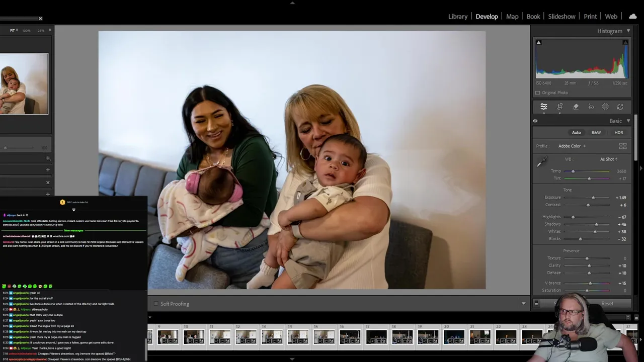Switch treatment to B&W
This screenshot has height=362, width=644.
click(596, 133)
